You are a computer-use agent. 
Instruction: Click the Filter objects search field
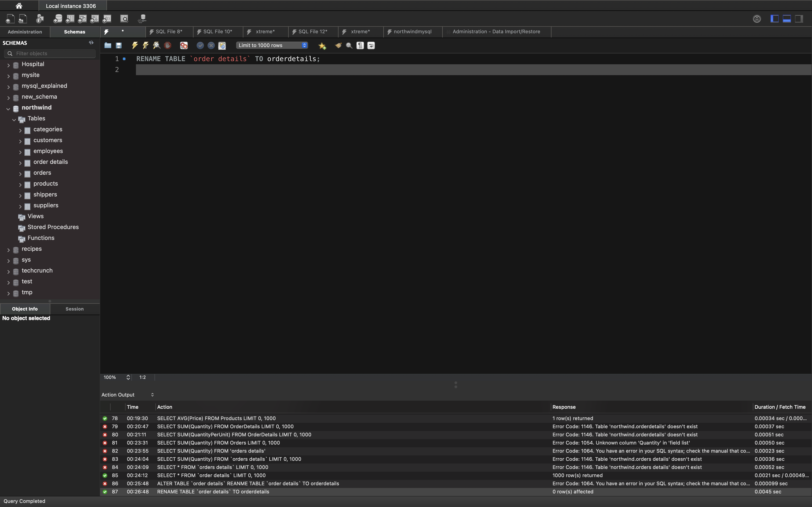(54, 53)
